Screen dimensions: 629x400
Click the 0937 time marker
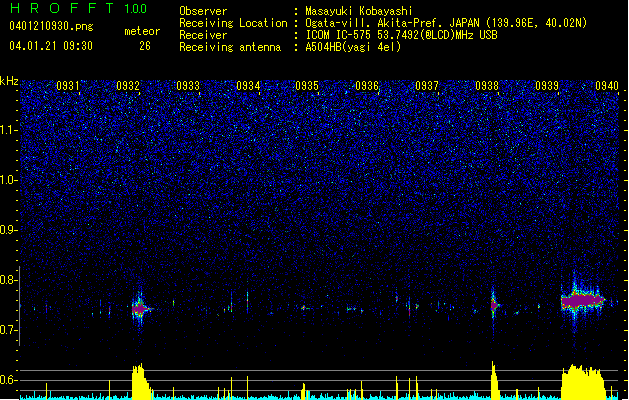pyautogui.click(x=427, y=85)
